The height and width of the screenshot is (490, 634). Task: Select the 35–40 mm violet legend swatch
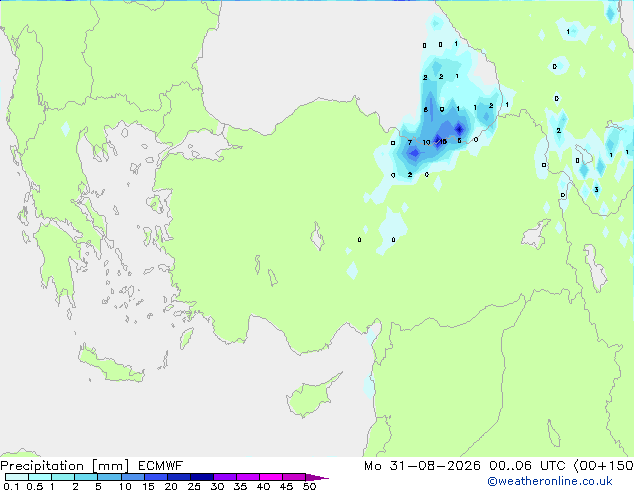coord(248,477)
